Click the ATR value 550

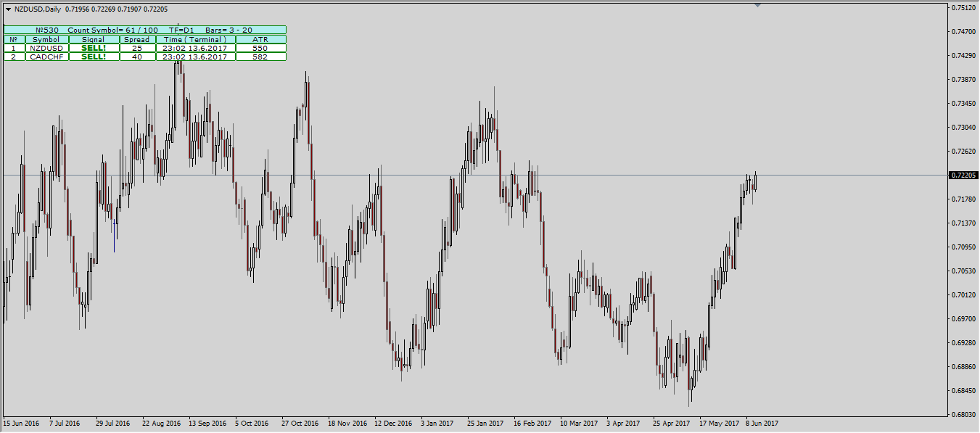click(260, 48)
